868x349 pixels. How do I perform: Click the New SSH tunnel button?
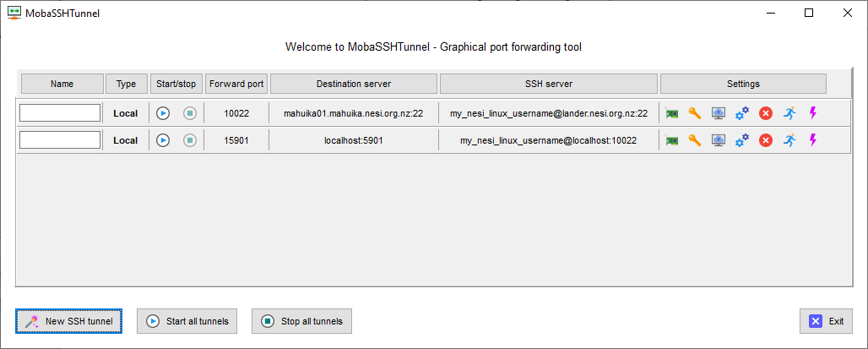point(68,321)
